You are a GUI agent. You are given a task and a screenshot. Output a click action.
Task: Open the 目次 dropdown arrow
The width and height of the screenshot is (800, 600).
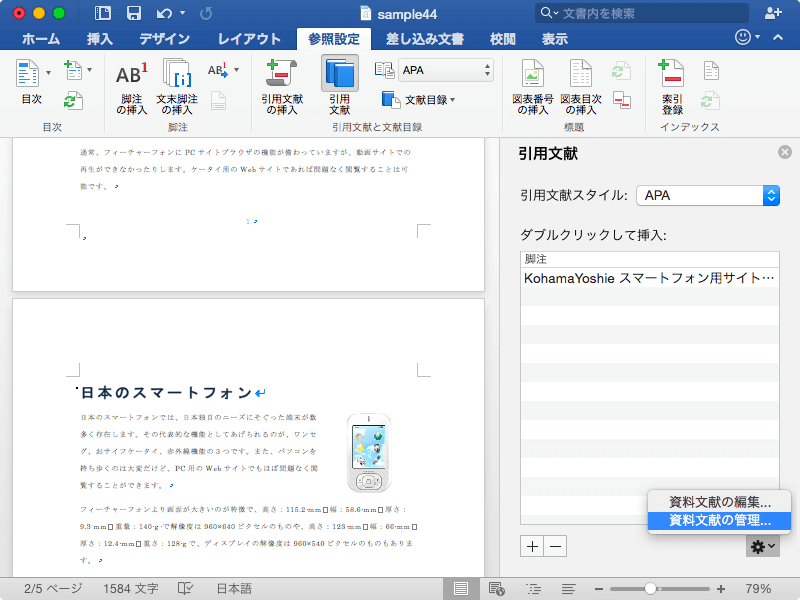[48, 73]
